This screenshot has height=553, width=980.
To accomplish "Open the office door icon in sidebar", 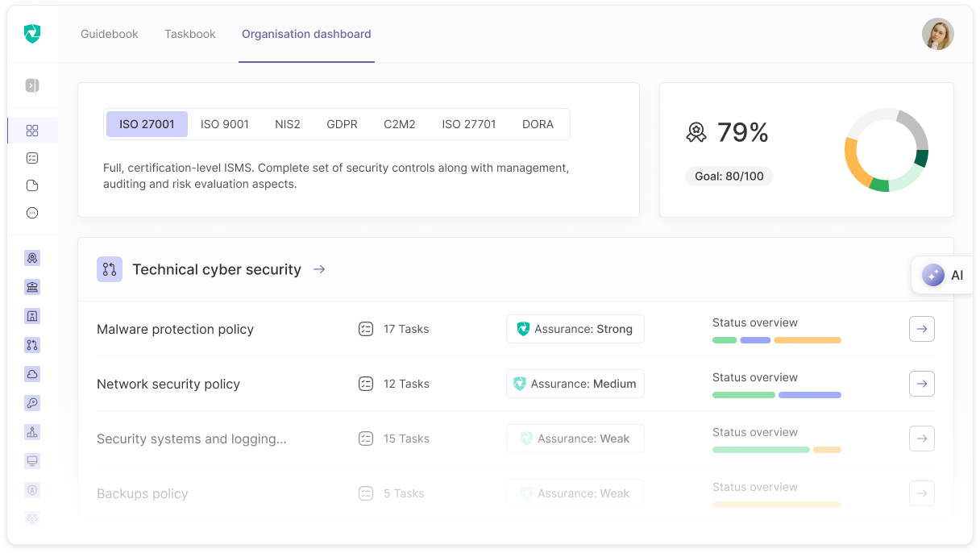I will pos(32,316).
